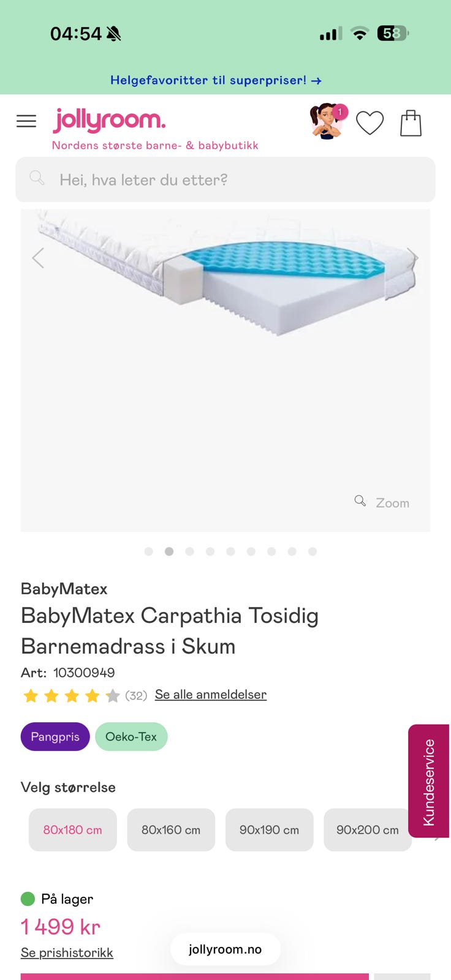Tap the Pangpris badge
The height and width of the screenshot is (980, 451).
(55, 736)
